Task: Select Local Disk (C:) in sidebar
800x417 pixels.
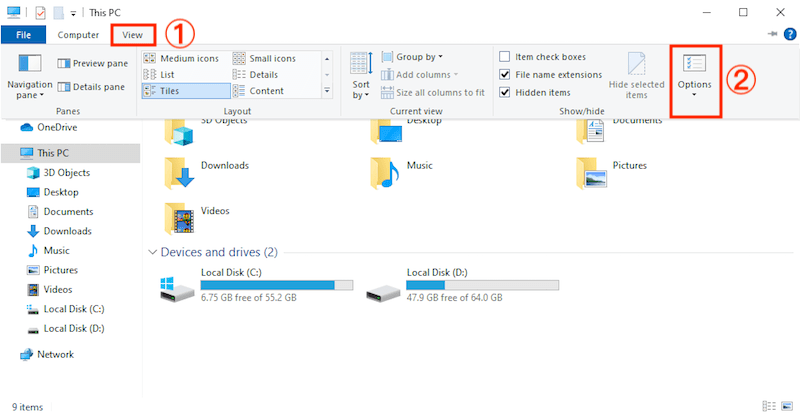Action: [65, 309]
